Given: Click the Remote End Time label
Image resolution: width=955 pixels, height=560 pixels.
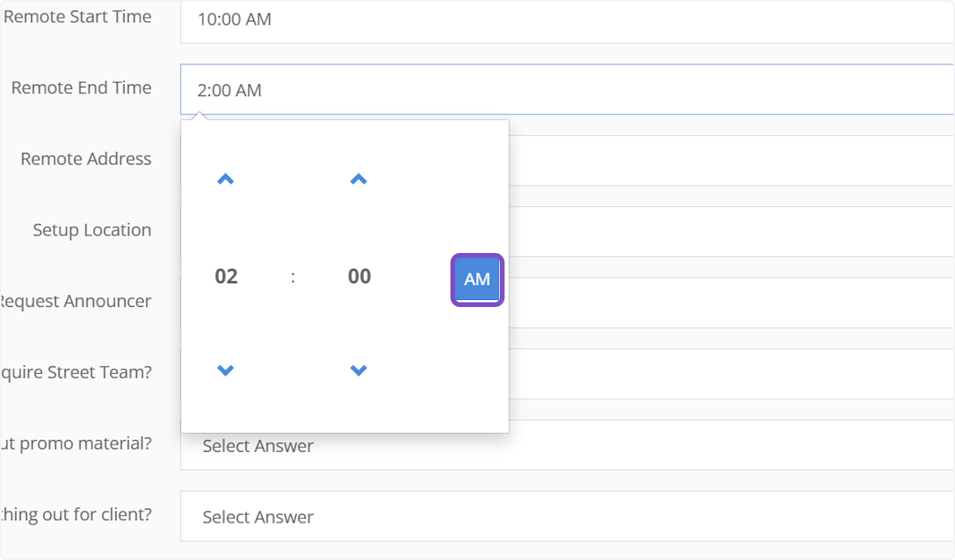Looking at the screenshot, I should coord(81,88).
